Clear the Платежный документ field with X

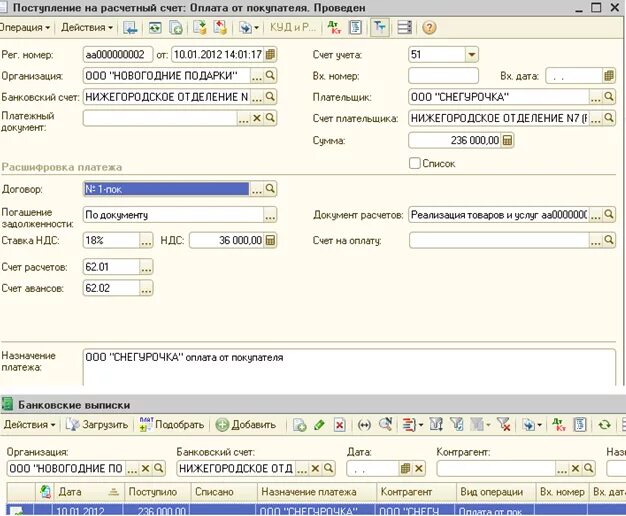(257, 118)
